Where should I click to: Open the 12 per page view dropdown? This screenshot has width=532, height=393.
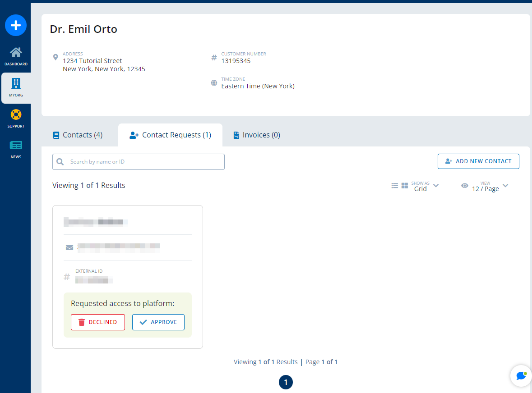(505, 185)
